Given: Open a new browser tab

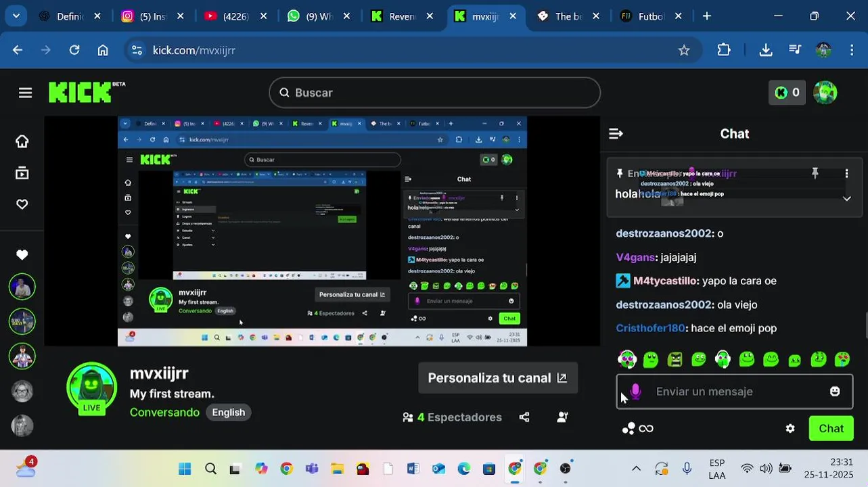Looking at the screenshot, I should click(x=707, y=16).
